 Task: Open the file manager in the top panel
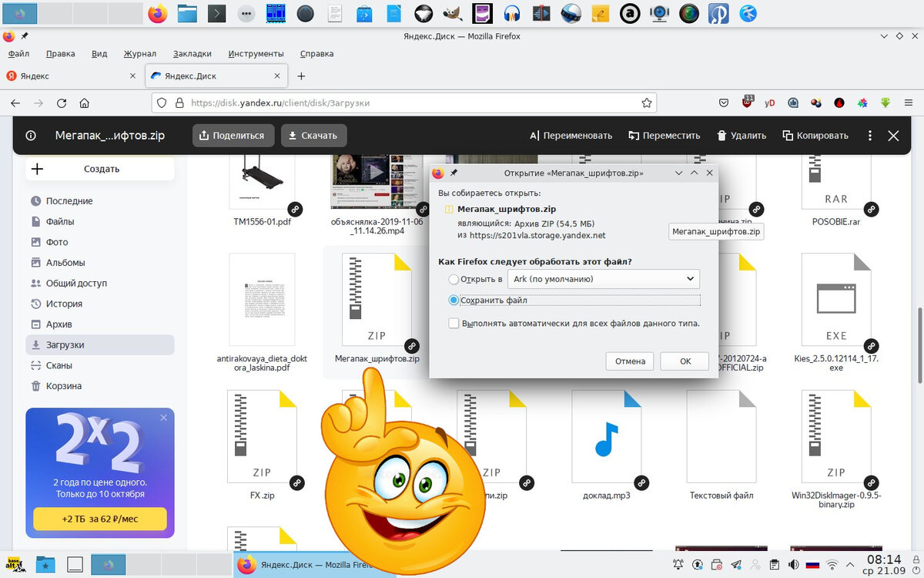[187, 13]
